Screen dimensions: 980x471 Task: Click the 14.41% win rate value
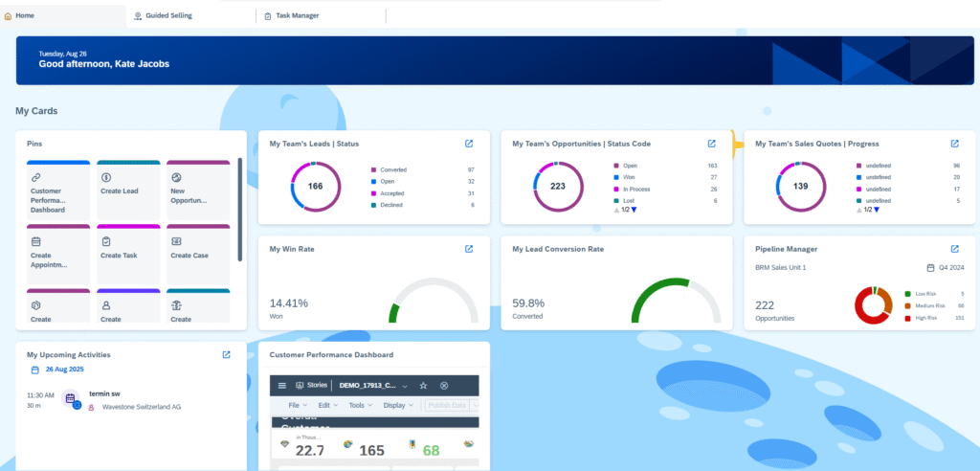point(289,303)
